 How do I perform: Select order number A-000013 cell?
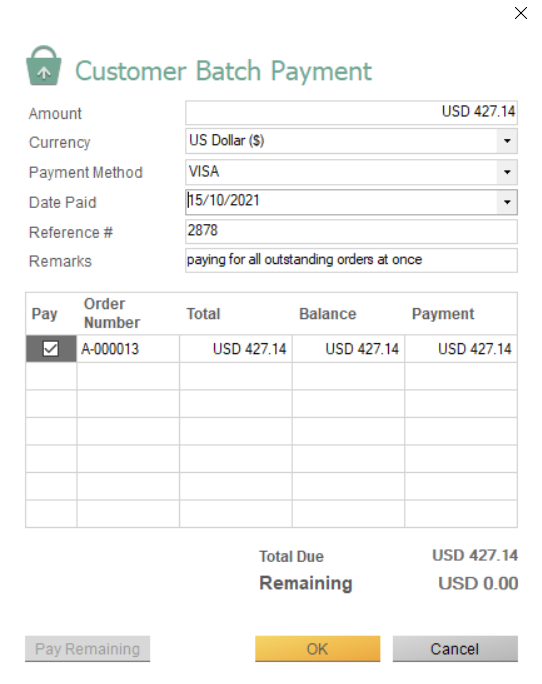click(128, 349)
